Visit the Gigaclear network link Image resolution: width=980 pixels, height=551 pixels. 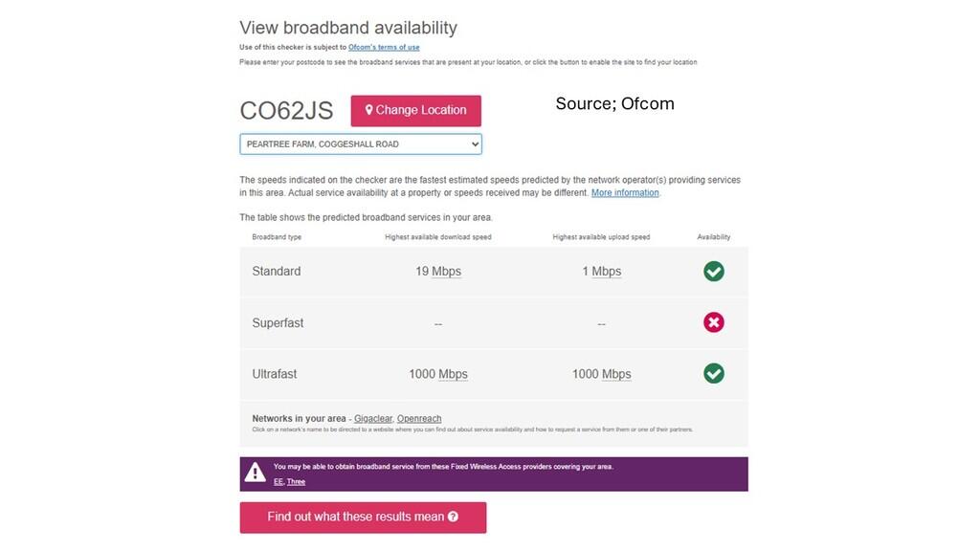pos(372,419)
